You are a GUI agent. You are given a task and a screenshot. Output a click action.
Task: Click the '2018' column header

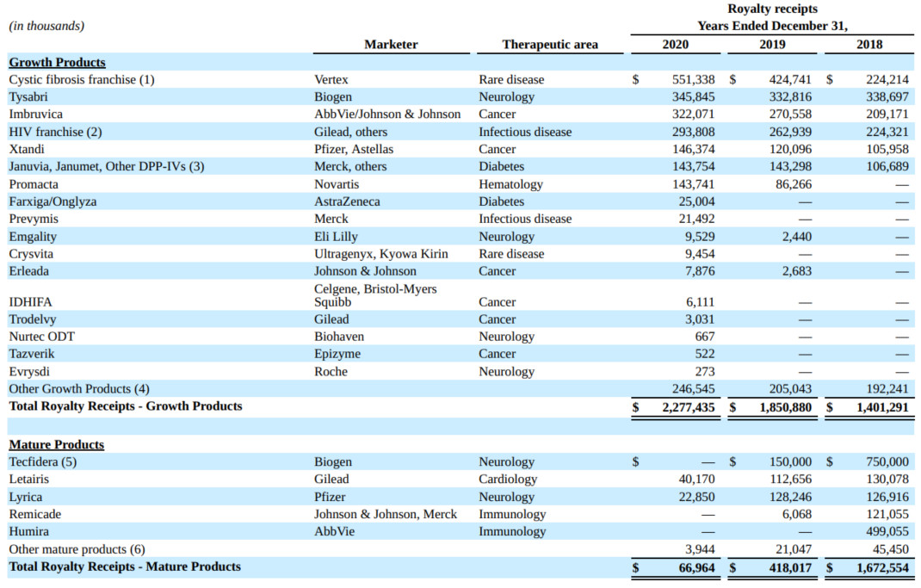[868, 45]
